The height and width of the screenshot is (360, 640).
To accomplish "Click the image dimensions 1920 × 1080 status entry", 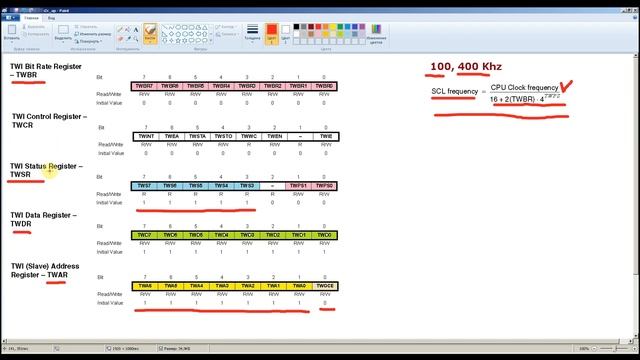I will [x=123, y=349].
